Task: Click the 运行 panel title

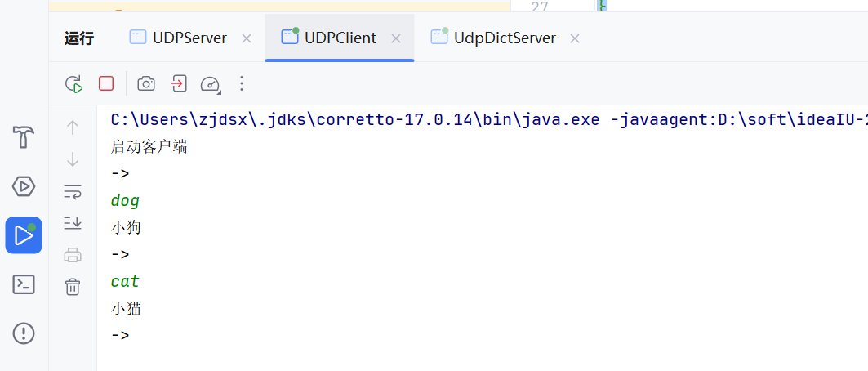Action: point(79,38)
